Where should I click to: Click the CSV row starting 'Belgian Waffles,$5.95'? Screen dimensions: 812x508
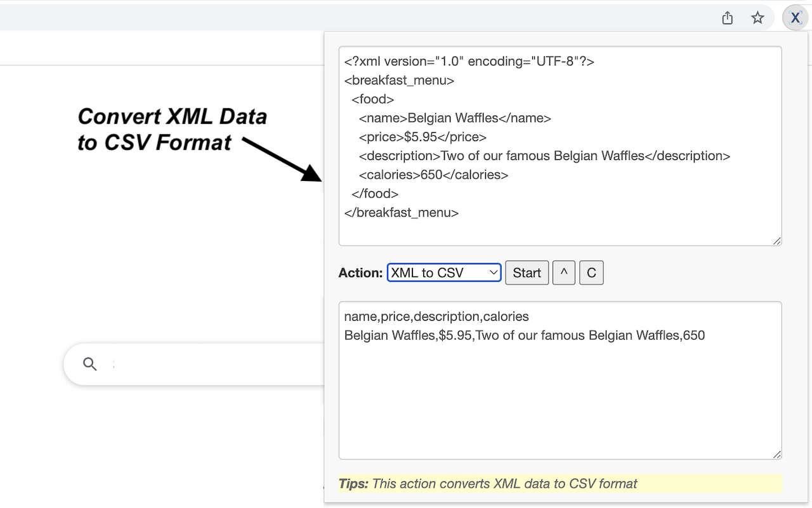click(x=525, y=335)
